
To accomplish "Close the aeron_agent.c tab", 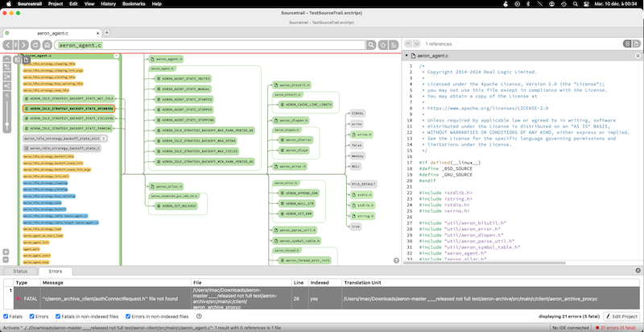I will click(x=97, y=33).
